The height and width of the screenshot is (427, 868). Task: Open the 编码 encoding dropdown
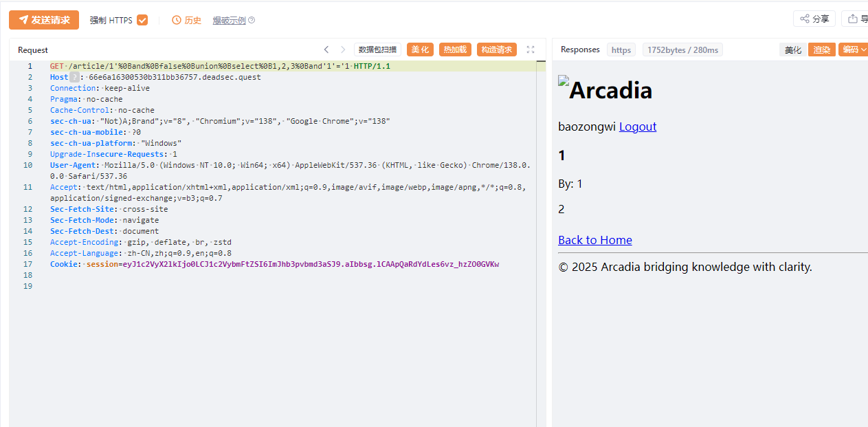[854, 50]
